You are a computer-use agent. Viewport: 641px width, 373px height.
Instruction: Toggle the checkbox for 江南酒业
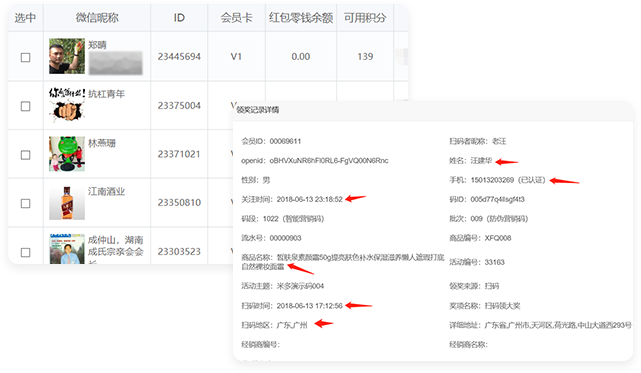tap(25, 203)
